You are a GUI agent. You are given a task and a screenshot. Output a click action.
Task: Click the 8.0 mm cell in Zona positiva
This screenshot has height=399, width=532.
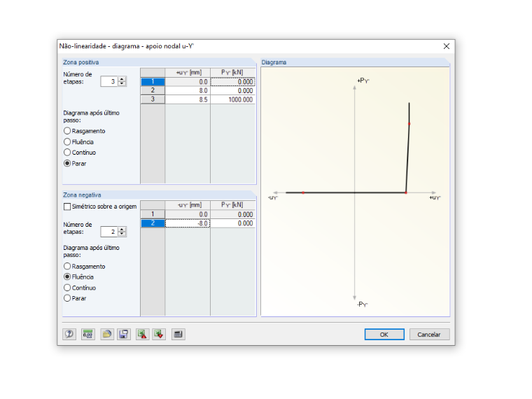188,90
